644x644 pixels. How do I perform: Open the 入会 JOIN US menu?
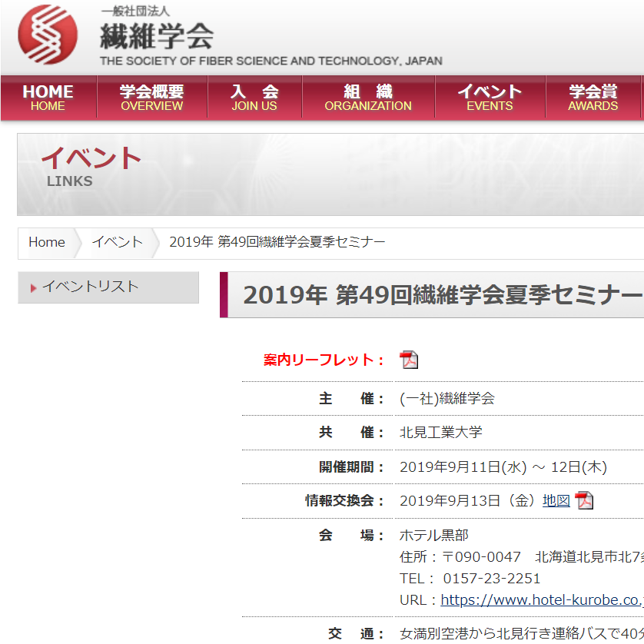[x=254, y=97]
